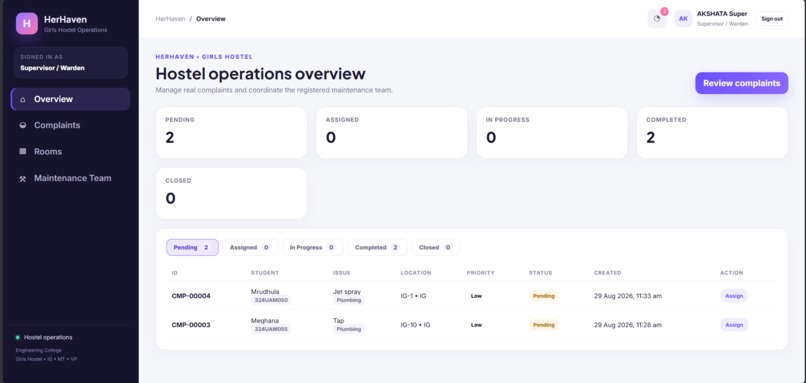This screenshot has width=806, height=383.
Task: Click the Plumbing tag under Tap
Action: click(349, 329)
